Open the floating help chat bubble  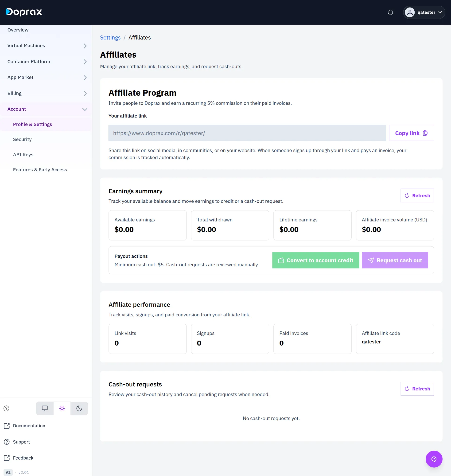click(434, 459)
